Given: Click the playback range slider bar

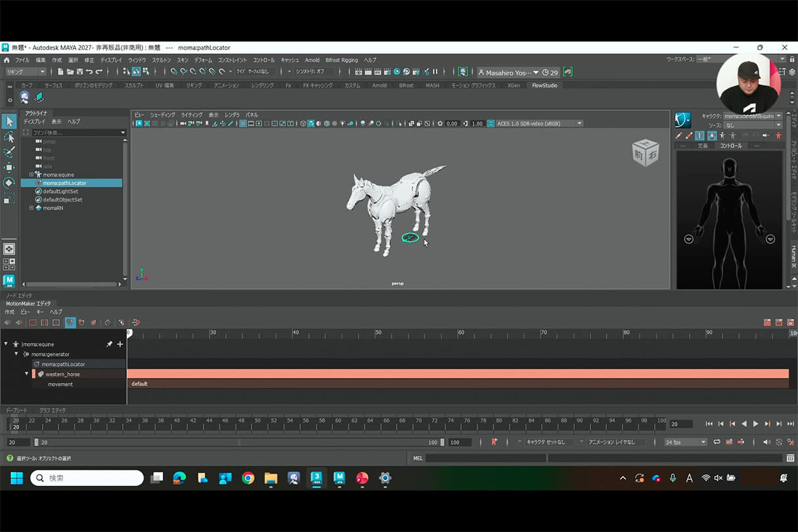Looking at the screenshot, I should (239, 443).
